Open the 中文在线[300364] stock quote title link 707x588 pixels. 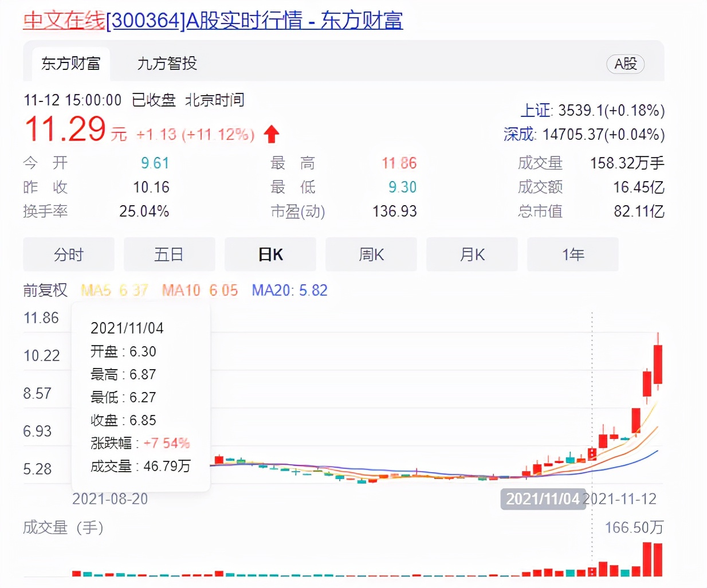tap(213, 21)
